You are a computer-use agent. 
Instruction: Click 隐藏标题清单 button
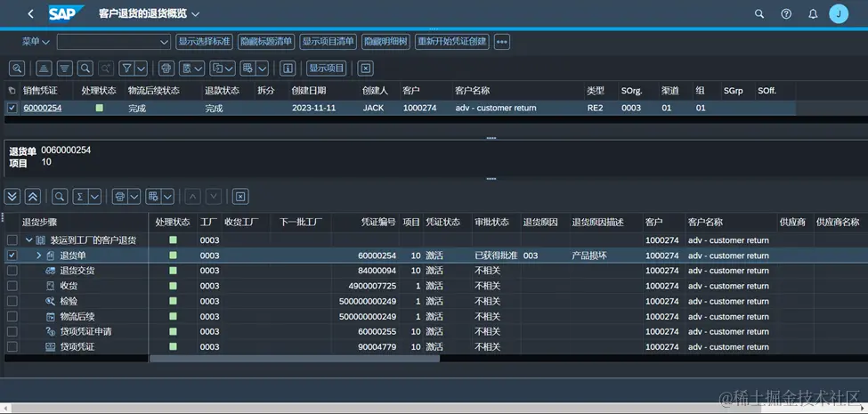(266, 42)
